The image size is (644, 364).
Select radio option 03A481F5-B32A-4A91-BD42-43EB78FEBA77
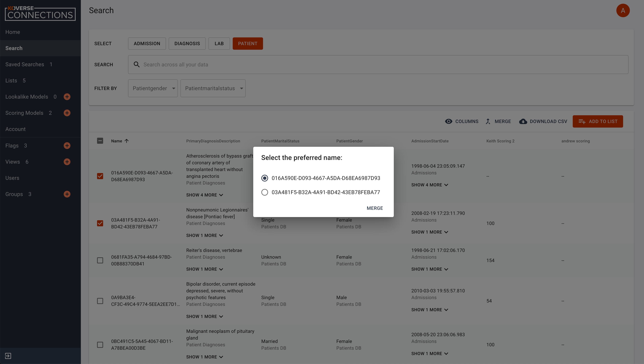[265, 192]
